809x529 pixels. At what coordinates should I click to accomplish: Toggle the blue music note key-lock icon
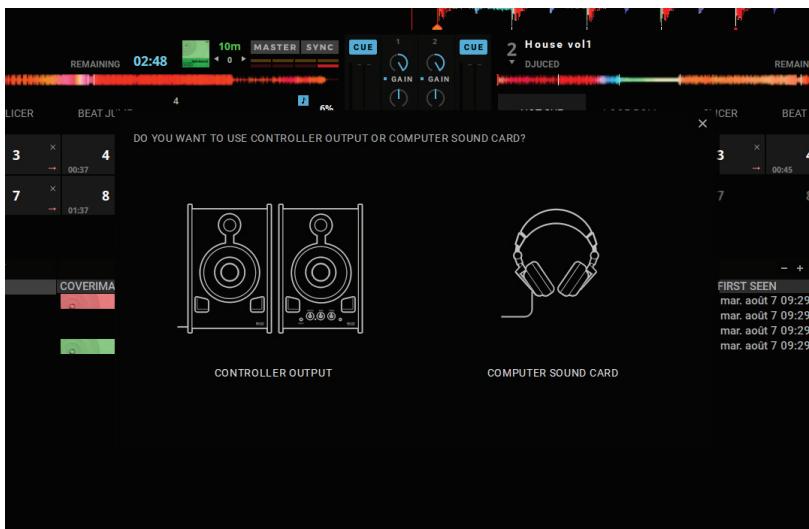pos(303,100)
